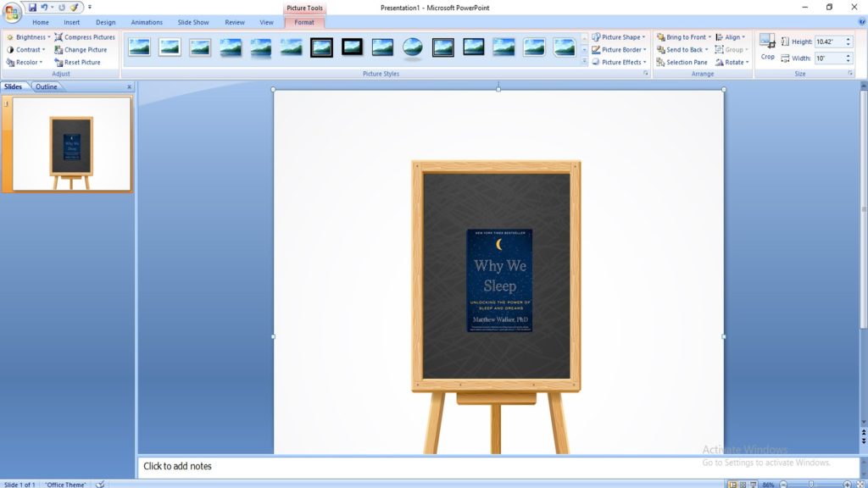Click the Save icon in Quick Access
Screen dimensions: 868x488
[32, 7]
